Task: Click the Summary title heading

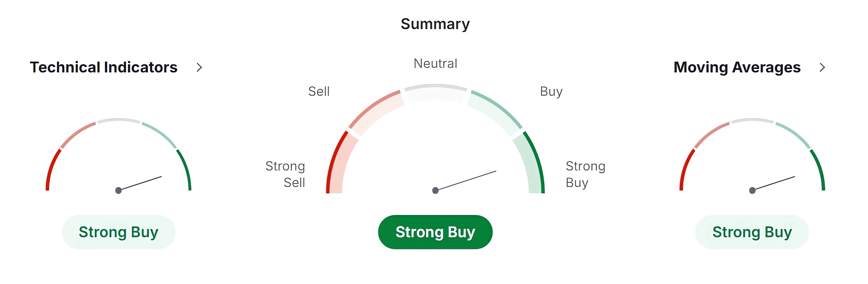Action: tap(435, 24)
